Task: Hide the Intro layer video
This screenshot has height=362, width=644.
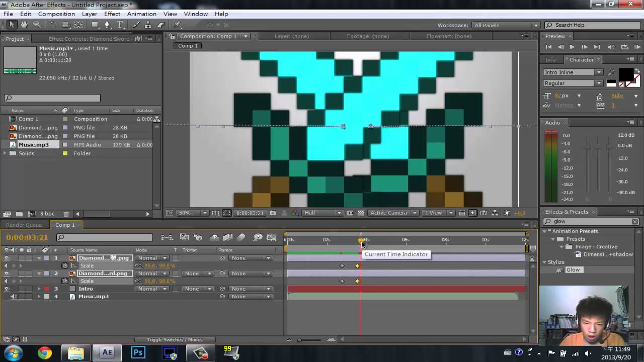Action: click(x=7, y=289)
